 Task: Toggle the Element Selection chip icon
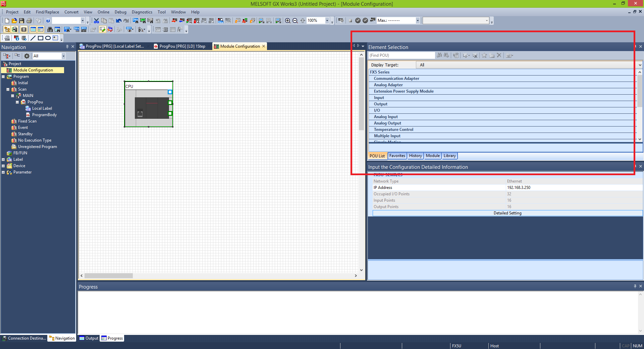point(24,29)
